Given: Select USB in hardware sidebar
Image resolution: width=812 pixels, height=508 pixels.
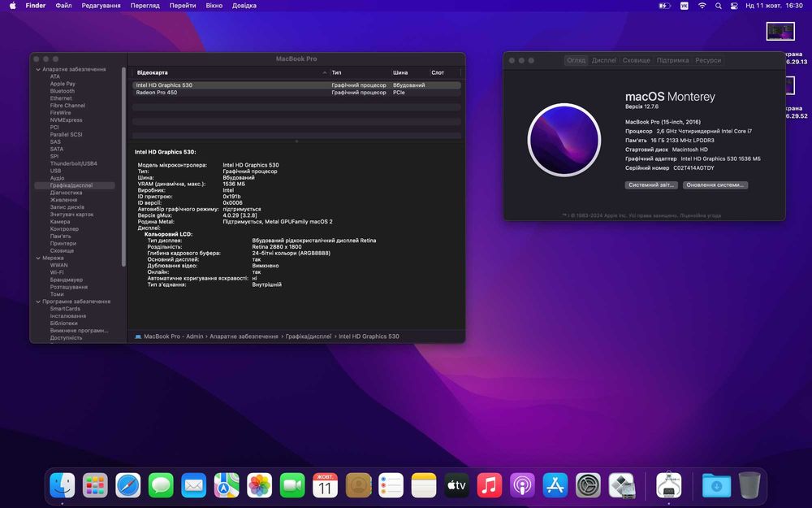Looking at the screenshot, I should click(x=55, y=171).
